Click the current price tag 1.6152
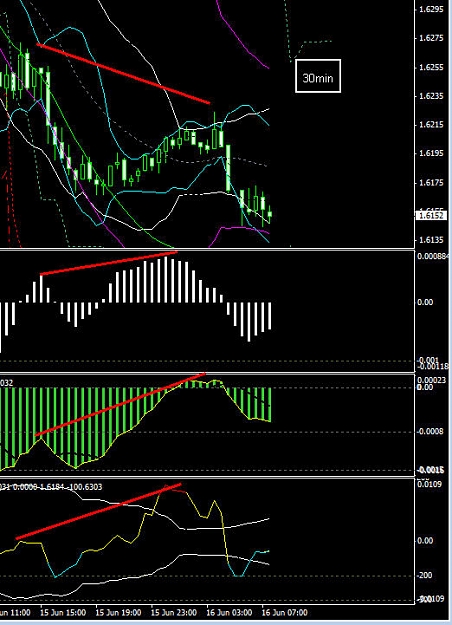The width and height of the screenshot is (452, 625). [x=431, y=216]
